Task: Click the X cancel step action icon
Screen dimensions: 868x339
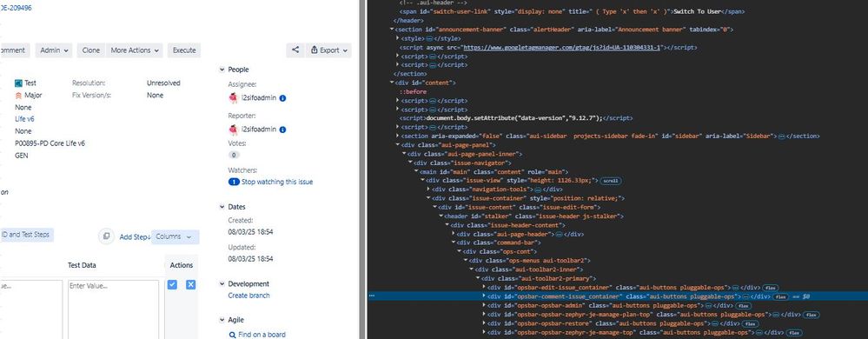Action: (190, 285)
